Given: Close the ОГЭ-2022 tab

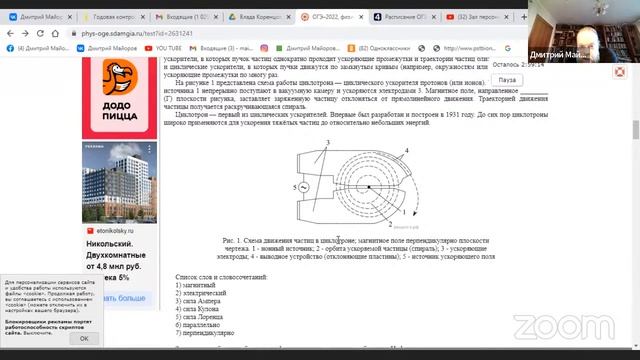Looking at the screenshot, I should click(x=361, y=17).
